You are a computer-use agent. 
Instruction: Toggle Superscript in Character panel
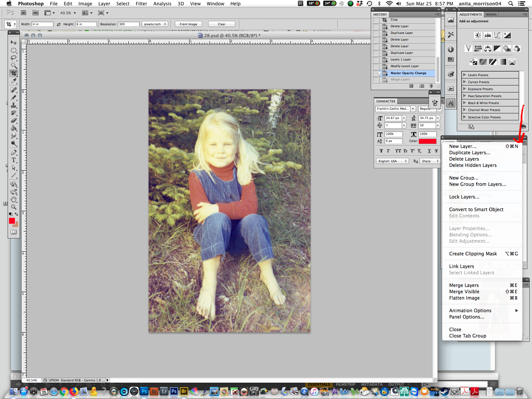[x=412, y=151]
